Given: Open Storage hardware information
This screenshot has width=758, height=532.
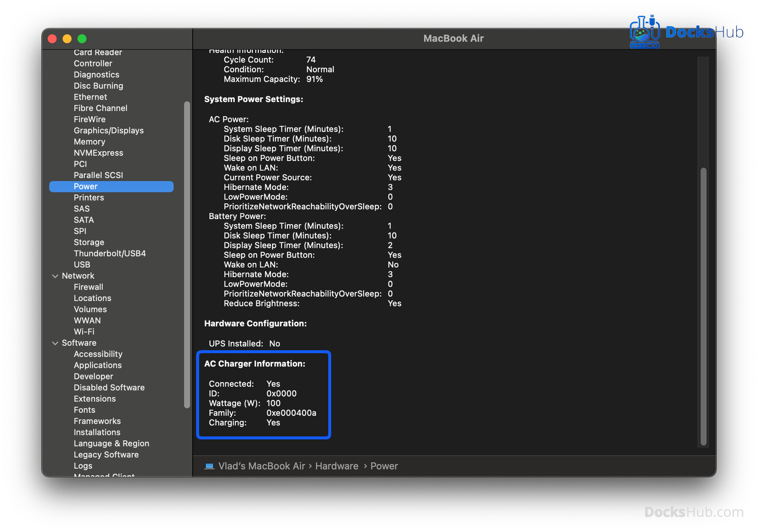Looking at the screenshot, I should (89, 242).
